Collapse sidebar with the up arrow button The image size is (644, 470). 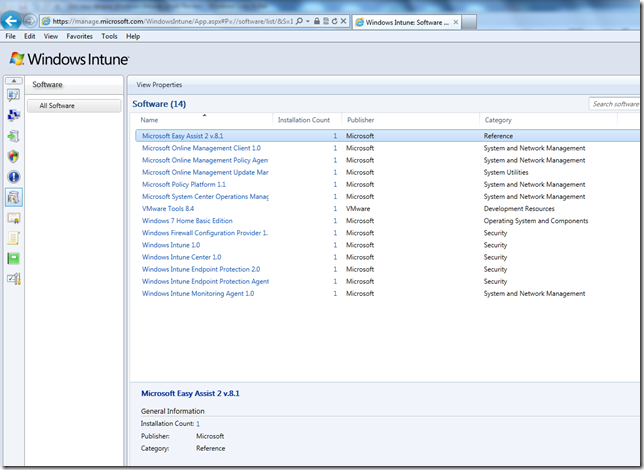(14, 81)
